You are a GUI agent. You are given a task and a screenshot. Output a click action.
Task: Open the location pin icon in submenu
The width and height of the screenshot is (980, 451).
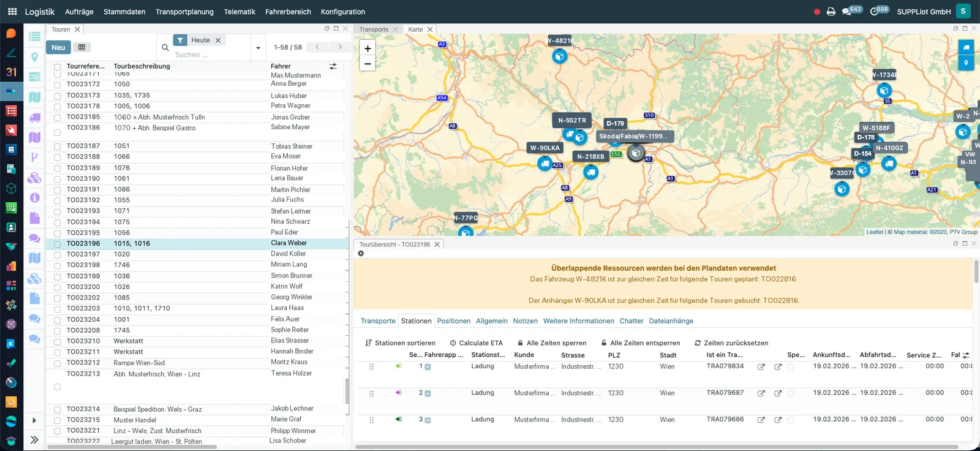tap(34, 57)
